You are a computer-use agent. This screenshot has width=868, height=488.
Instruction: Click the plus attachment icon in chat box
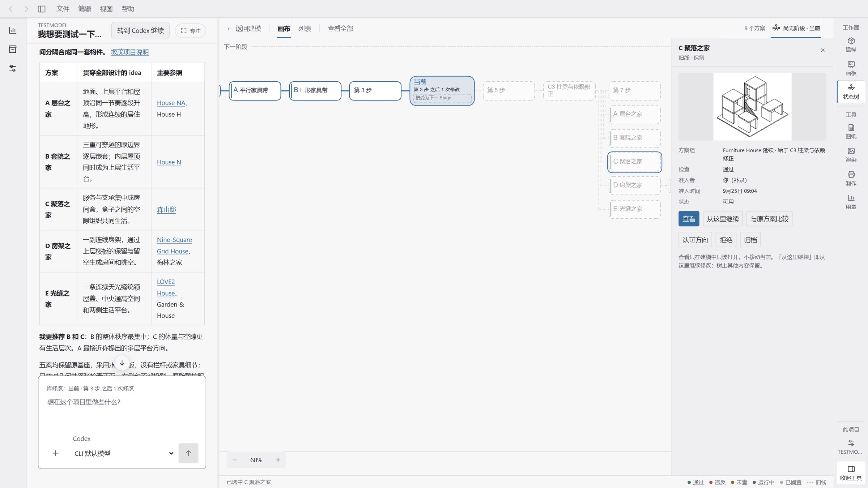(55, 453)
